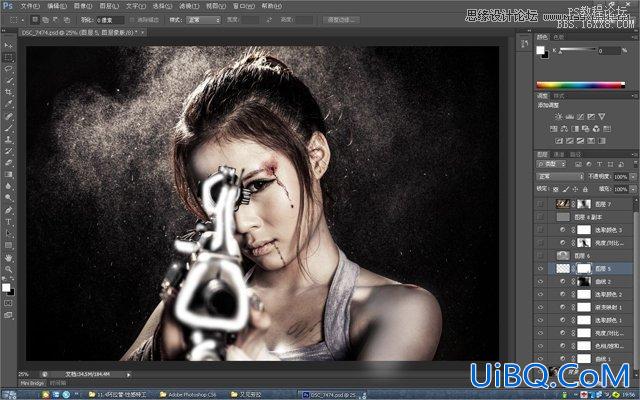Click Adobe Photoshop CS6 taskbar item
The width and height of the screenshot is (640, 400).
point(188,395)
